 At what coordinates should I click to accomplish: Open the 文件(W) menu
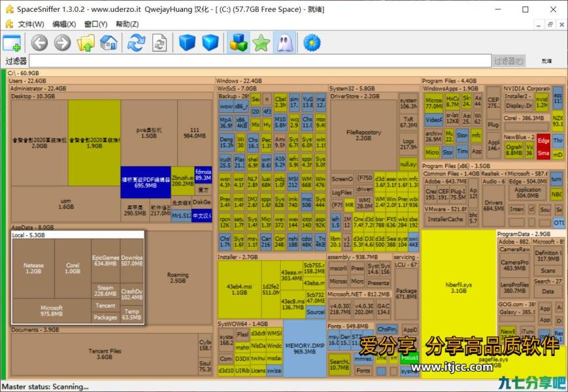31,24
